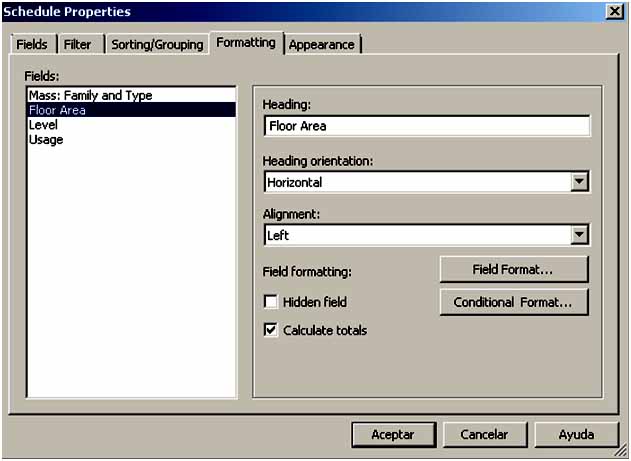Pick the Usage field in list

pos(46,140)
